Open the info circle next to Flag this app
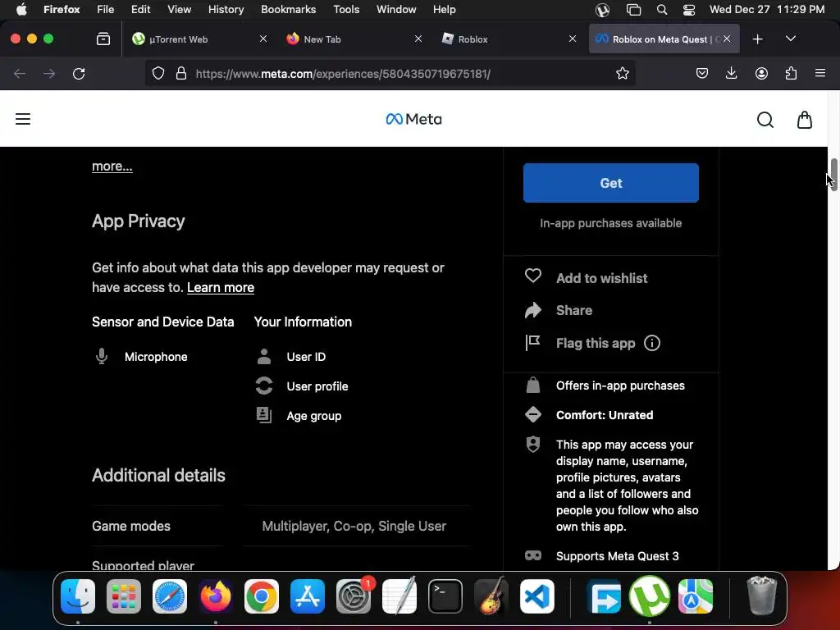 (652, 343)
